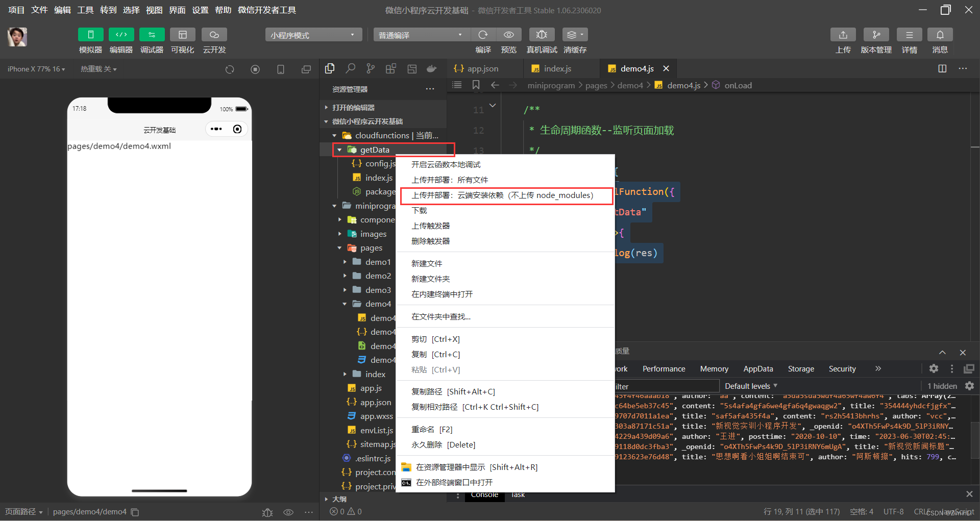Click the upload icon in the toolbar
Viewport: 980px width, 521px height.
click(843, 35)
